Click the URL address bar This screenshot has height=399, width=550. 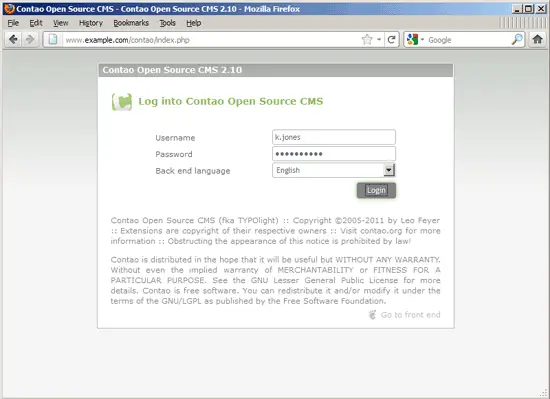coord(210,40)
